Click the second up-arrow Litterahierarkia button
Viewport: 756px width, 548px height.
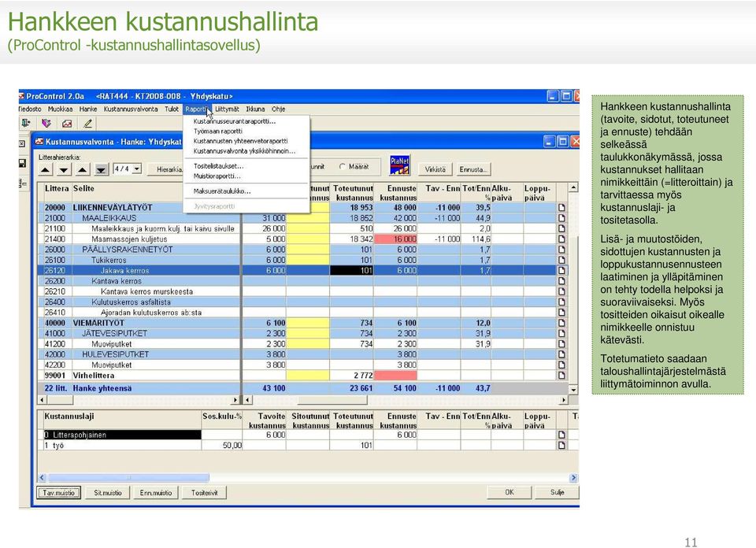(83, 169)
